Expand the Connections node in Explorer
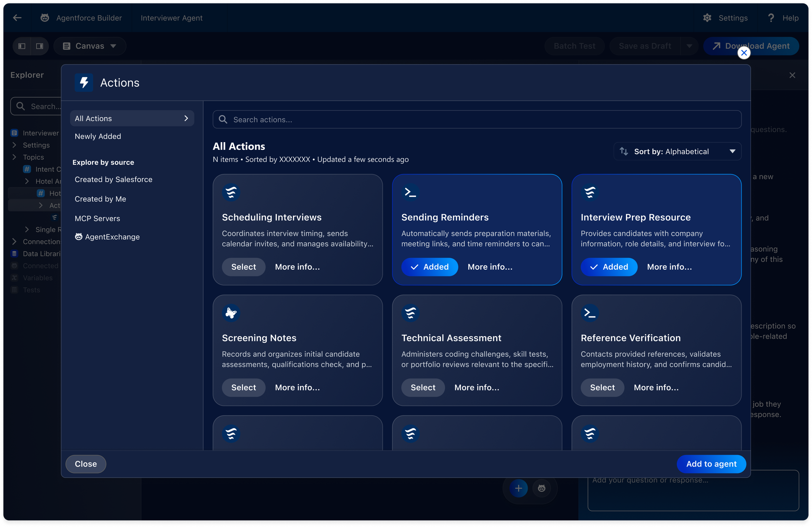The height and width of the screenshot is (527, 812). tap(14, 241)
